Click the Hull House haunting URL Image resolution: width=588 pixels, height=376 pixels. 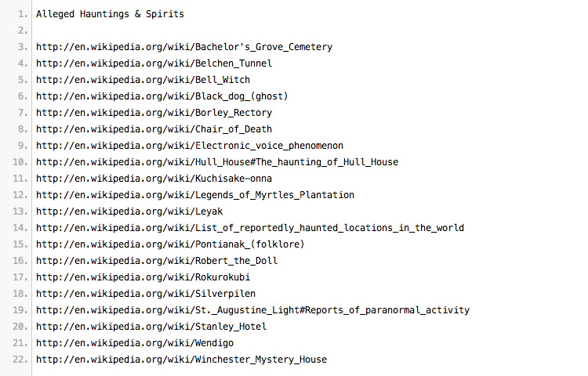pos(217,162)
